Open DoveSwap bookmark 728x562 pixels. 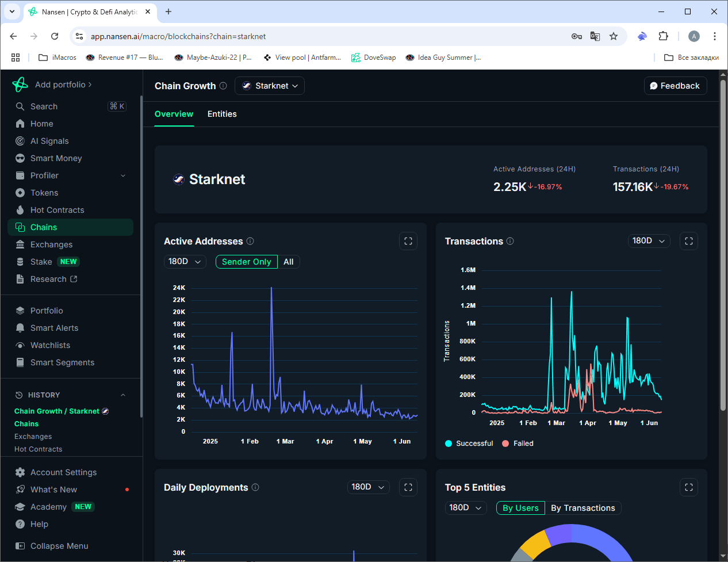[374, 58]
